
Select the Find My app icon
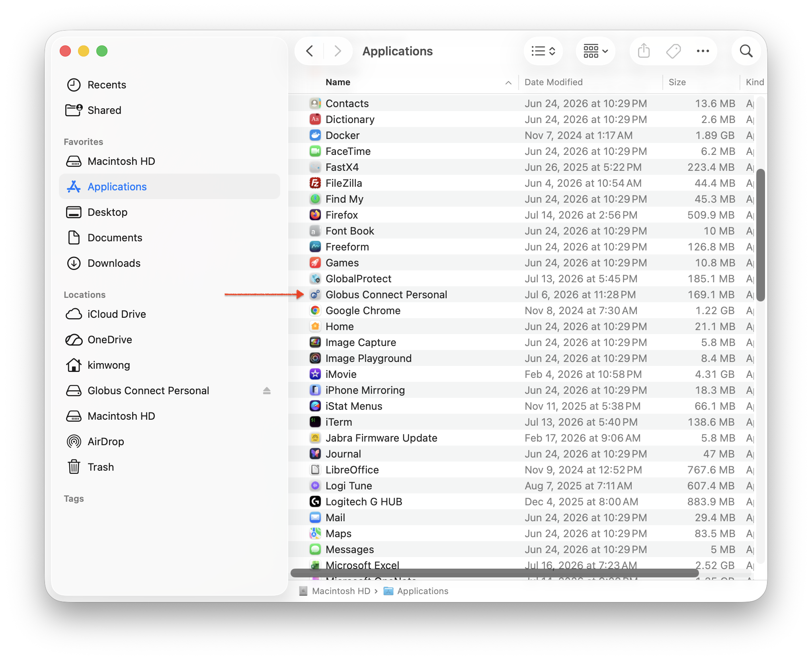pyautogui.click(x=315, y=199)
